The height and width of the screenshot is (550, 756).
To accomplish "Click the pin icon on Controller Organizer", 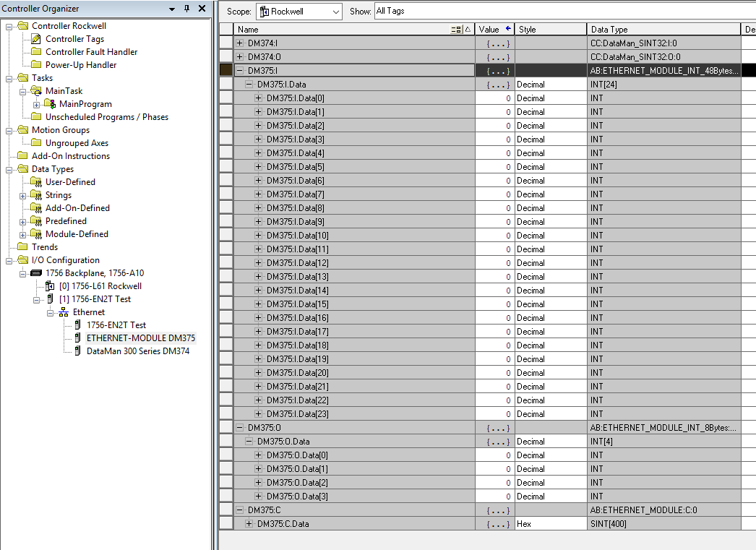I will point(186,9).
